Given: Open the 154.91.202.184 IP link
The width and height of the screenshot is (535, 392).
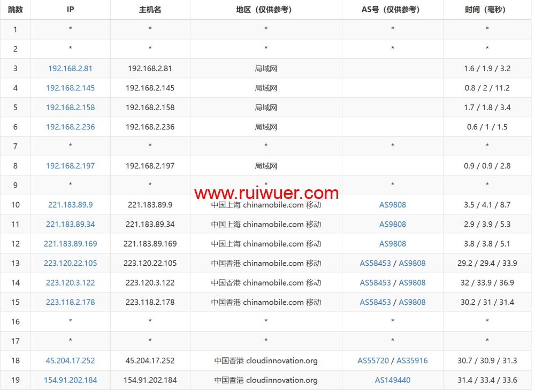Looking at the screenshot, I should [70, 380].
